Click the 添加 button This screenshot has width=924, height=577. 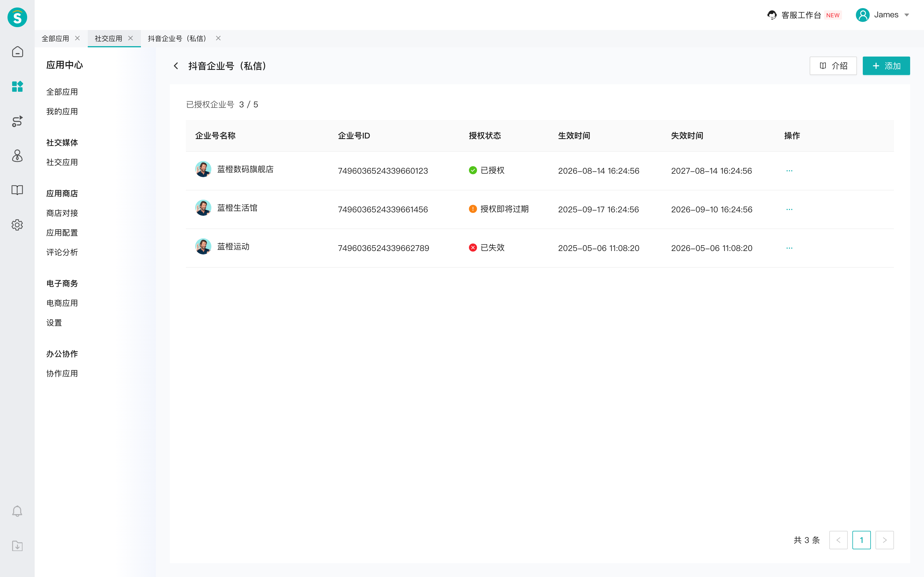[886, 66]
